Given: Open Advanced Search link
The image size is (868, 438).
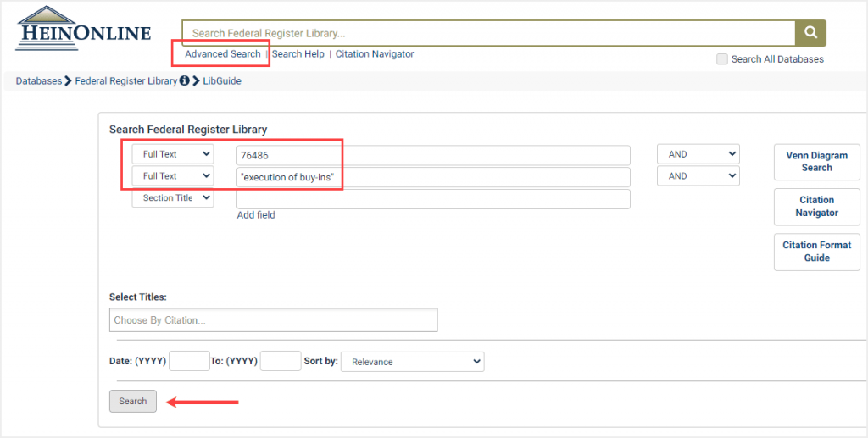Looking at the screenshot, I should click(x=223, y=53).
